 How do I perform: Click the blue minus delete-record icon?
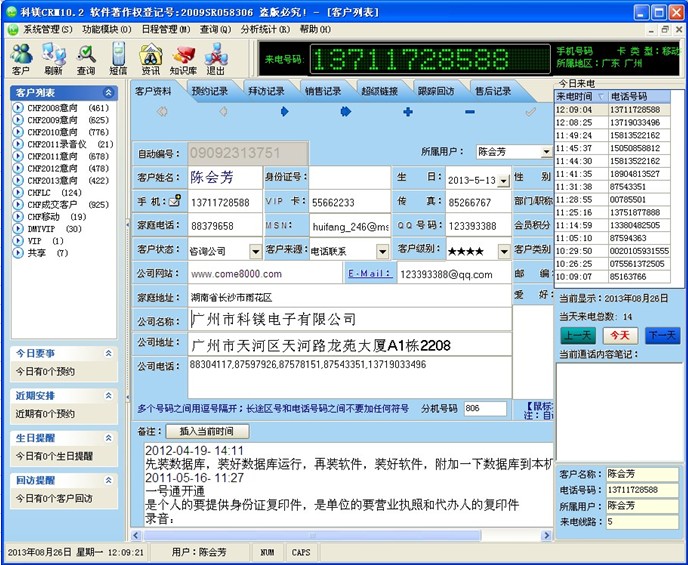pyautogui.click(x=470, y=112)
